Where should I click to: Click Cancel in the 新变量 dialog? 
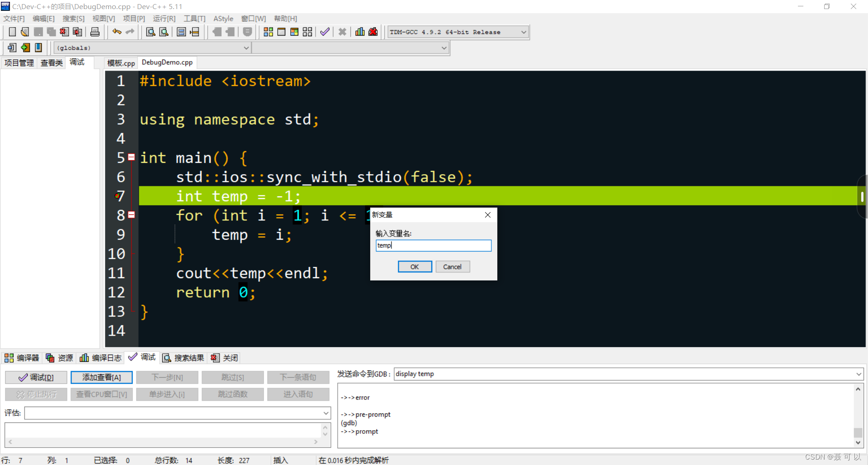click(x=453, y=267)
